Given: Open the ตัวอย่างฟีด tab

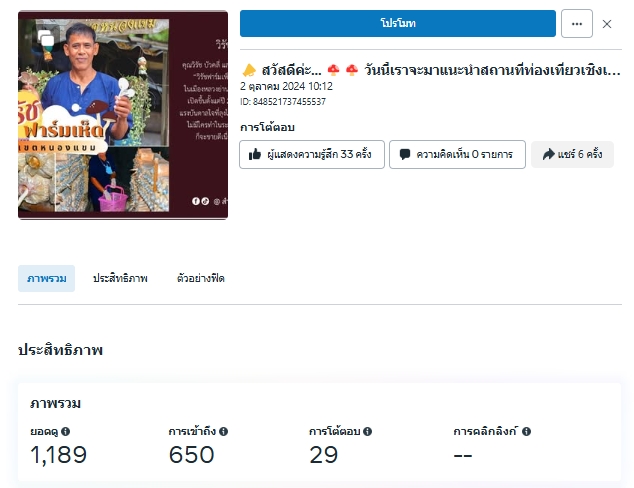Looking at the screenshot, I should (200, 278).
